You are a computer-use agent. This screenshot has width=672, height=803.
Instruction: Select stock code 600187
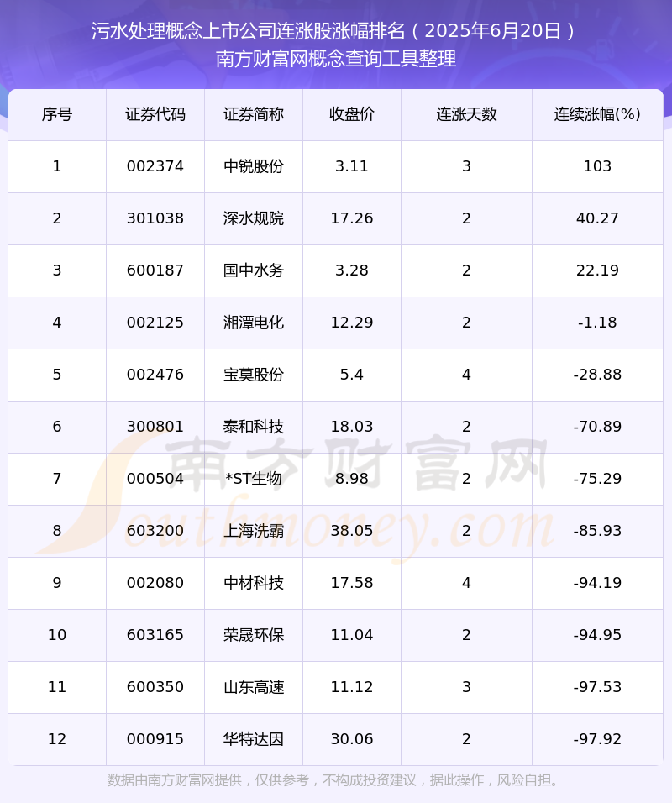click(155, 270)
